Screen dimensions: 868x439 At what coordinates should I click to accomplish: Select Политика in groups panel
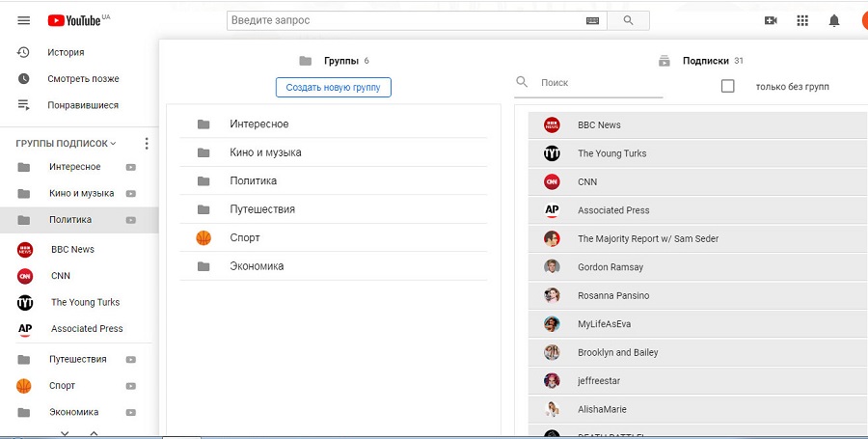pyautogui.click(x=334, y=181)
